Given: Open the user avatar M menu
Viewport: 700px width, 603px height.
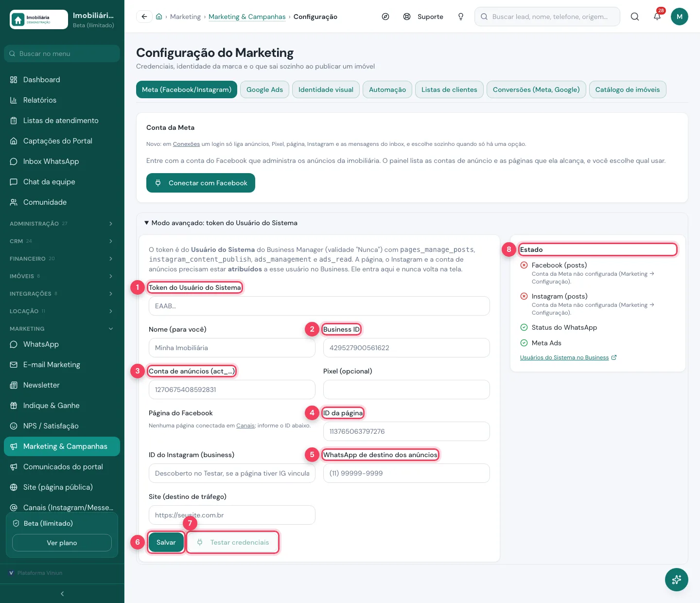Looking at the screenshot, I should (x=680, y=17).
